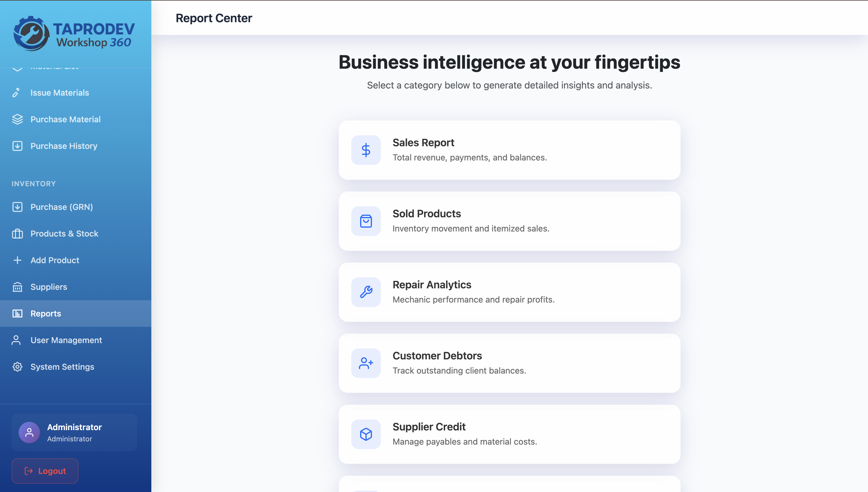The height and width of the screenshot is (492, 868).
Task: Click the dollar sign Sales Report icon
Action: pyautogui.click(x=366, y=150)
